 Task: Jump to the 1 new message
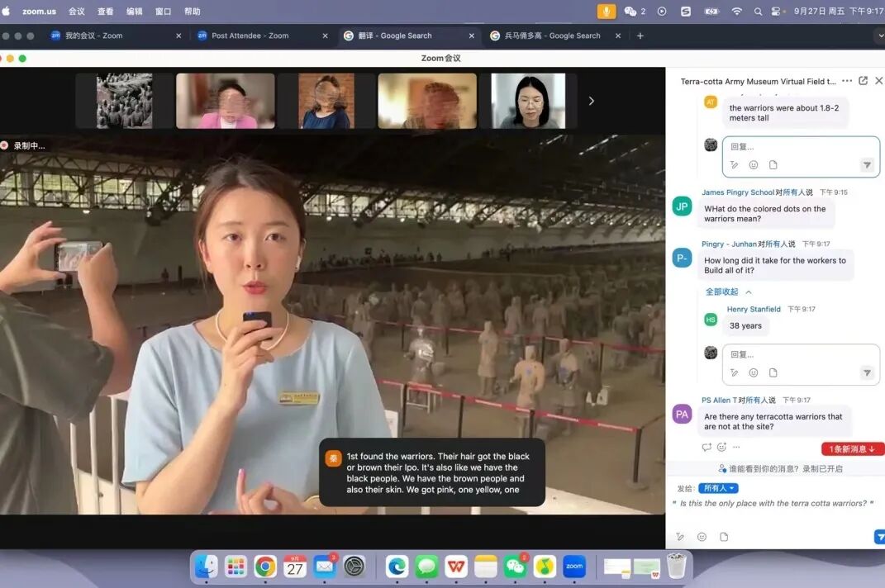point(852,449)
